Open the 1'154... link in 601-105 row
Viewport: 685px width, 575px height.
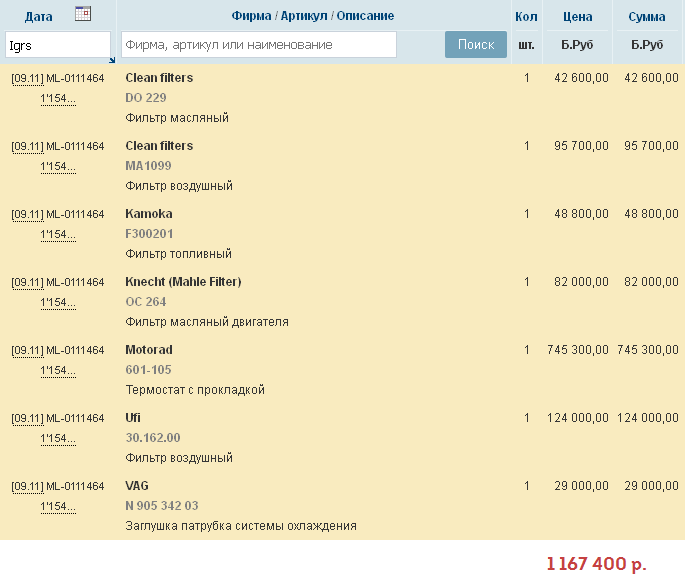click(58, 371)
